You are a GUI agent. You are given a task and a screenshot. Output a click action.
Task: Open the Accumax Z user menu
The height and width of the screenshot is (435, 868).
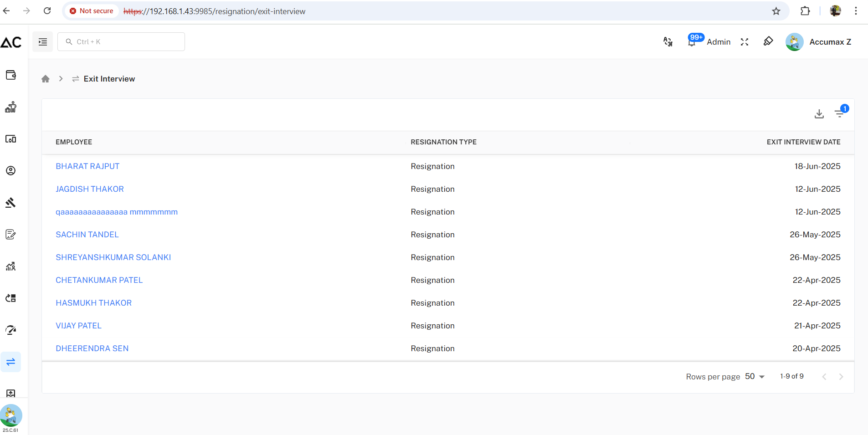pos(819,42)
